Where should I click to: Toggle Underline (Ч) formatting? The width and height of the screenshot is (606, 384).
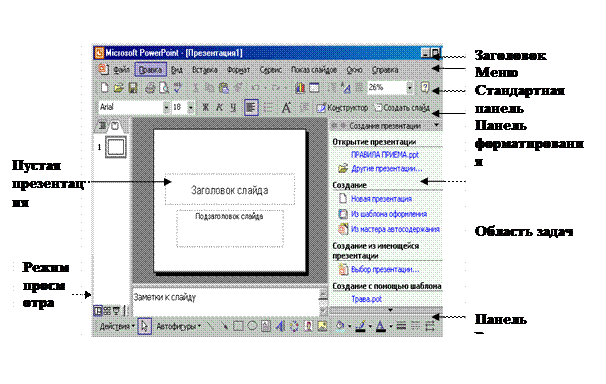(x=233, y=107)
